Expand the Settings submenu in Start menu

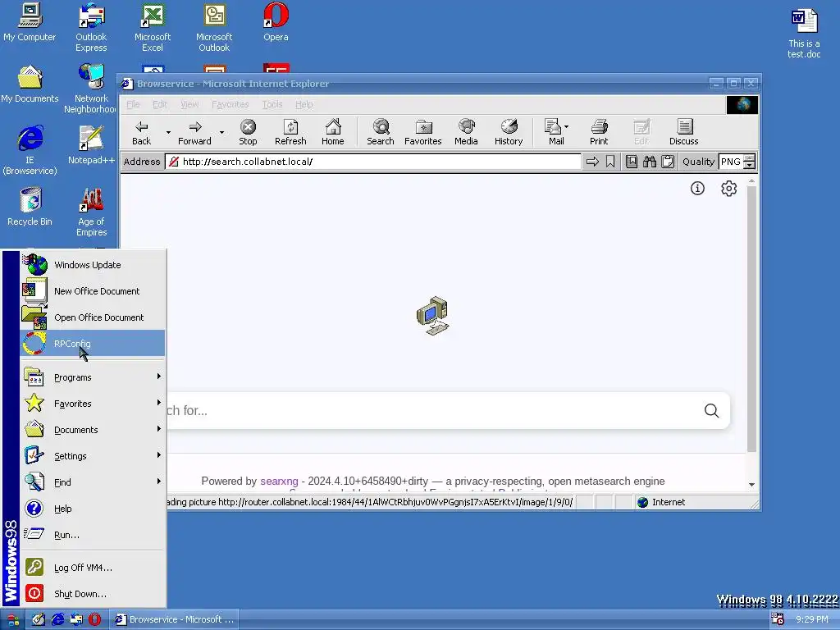[x=92, y=456]
